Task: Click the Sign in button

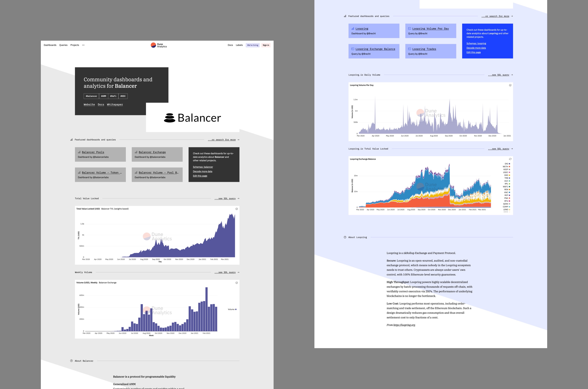Action: click(266, 45)
